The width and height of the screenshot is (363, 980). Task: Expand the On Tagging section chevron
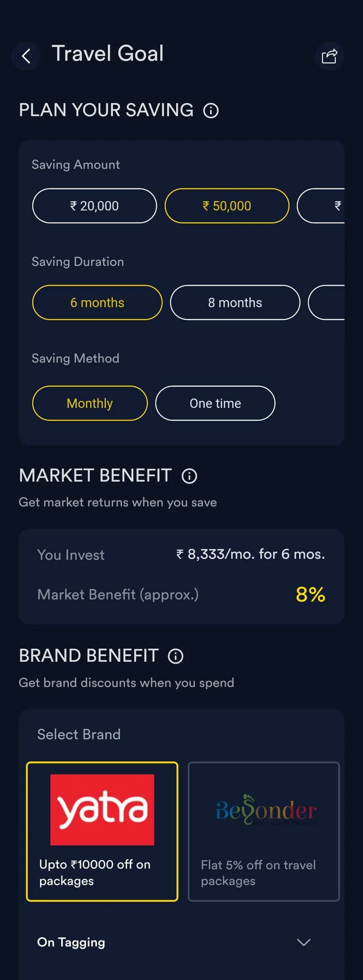[x=304, y=942]
